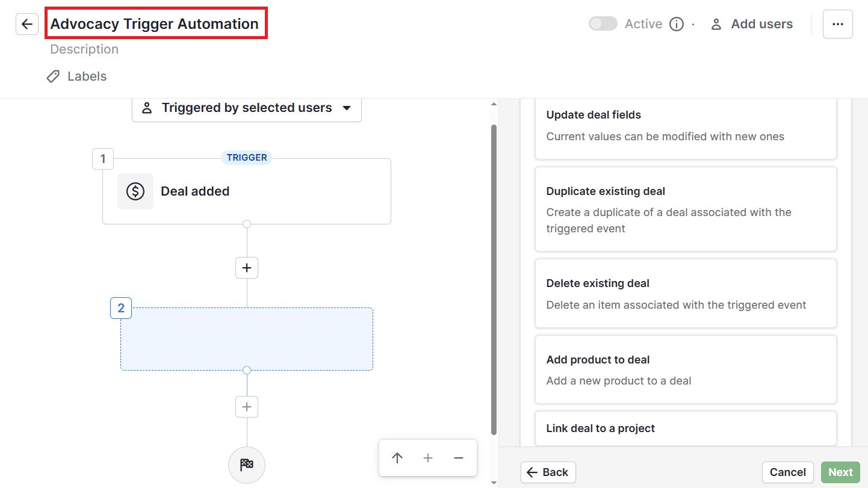Select the Delete existing deal action
This screenshot has height=488, width=868.
click(685, 293)
